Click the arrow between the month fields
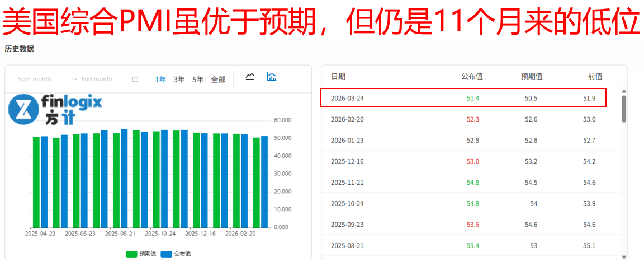The height and width of the screenshot is (266, 644). (x=74, y=80)
